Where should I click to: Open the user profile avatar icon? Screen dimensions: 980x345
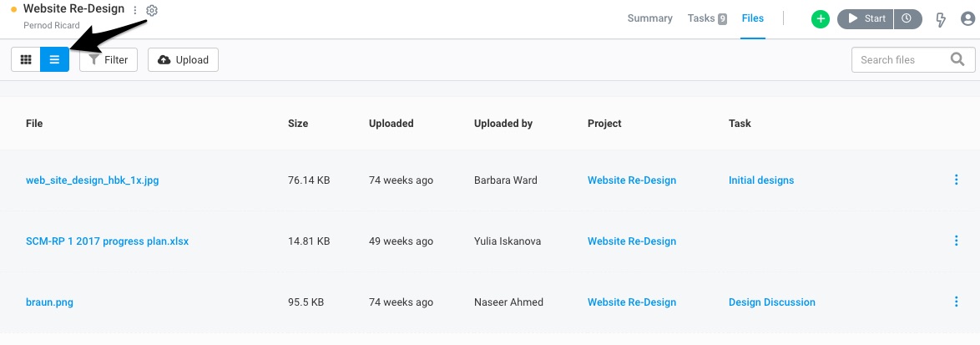pos(967,19)
